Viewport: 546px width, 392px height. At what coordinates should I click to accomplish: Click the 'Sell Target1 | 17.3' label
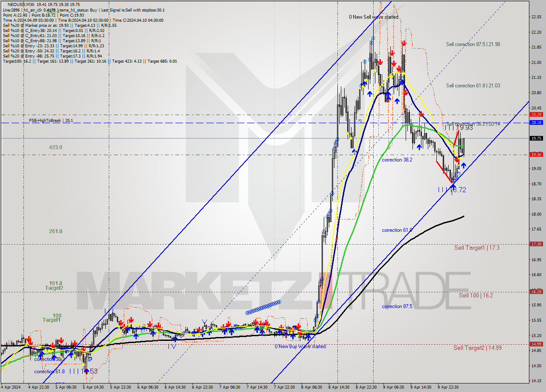(476, 248)
